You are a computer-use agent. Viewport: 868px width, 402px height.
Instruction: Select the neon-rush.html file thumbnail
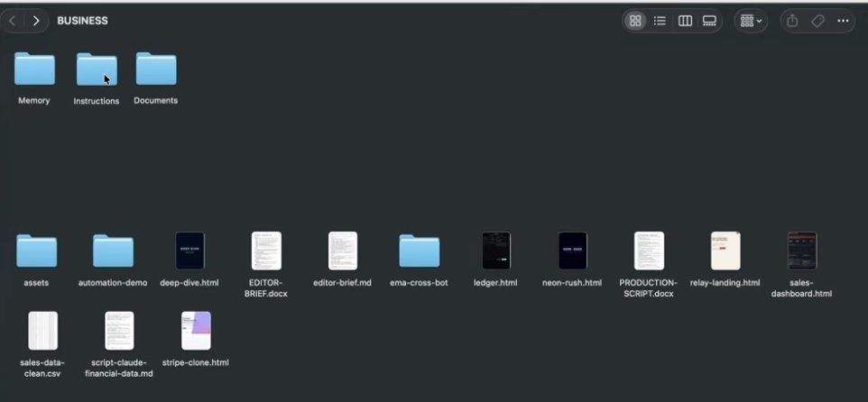click(x=572, y=251)
